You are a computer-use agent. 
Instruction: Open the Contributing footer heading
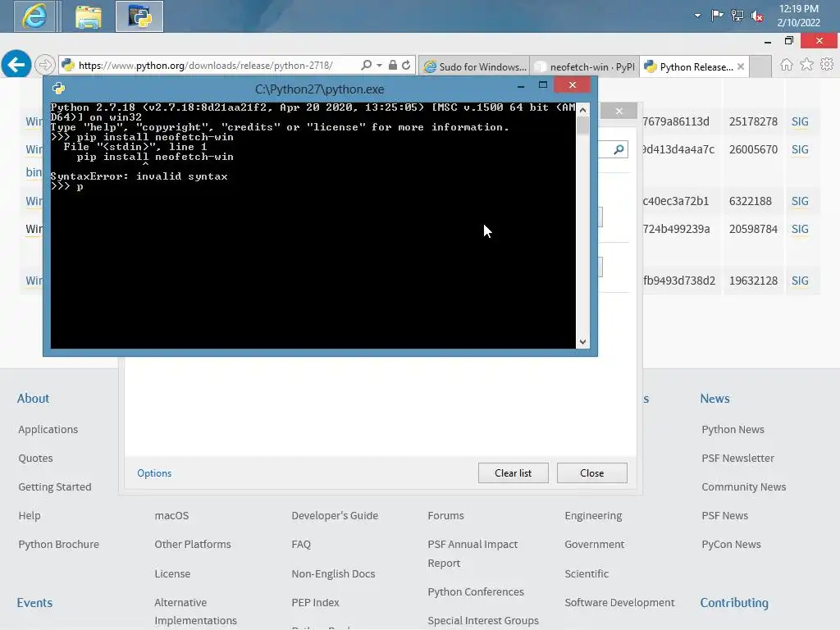[x=734, y=603]
